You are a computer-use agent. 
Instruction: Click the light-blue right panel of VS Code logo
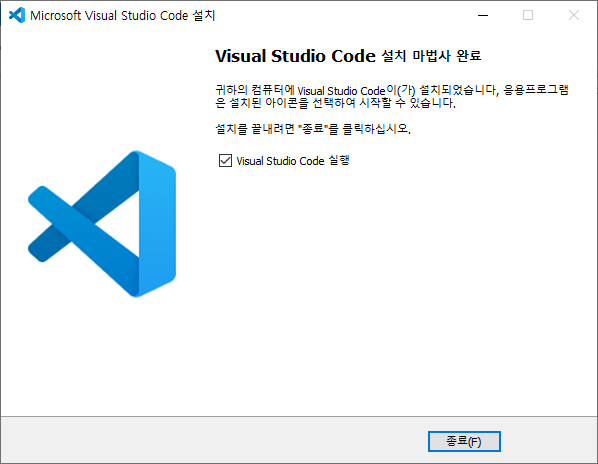click(x=157, y=224)
